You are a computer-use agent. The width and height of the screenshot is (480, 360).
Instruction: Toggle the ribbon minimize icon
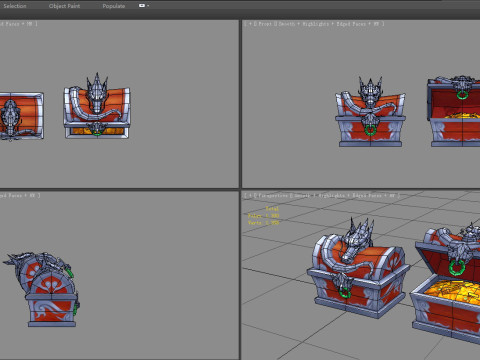(142, 6)
